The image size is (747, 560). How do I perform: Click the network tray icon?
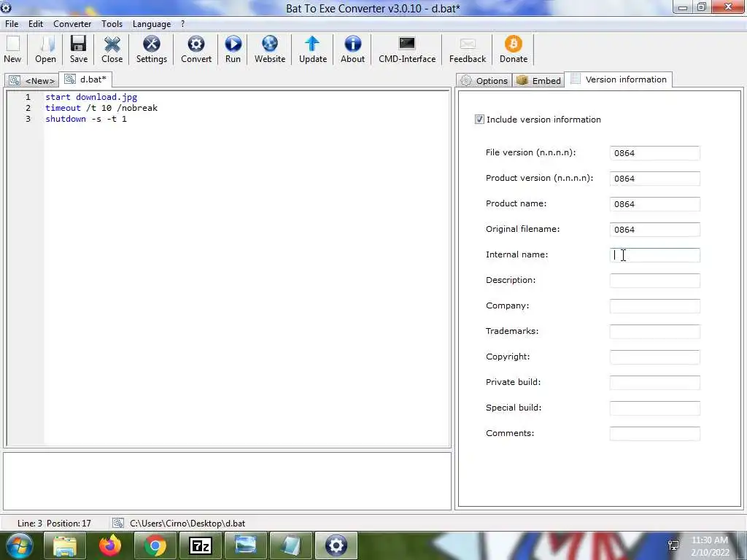click(673, 545)
